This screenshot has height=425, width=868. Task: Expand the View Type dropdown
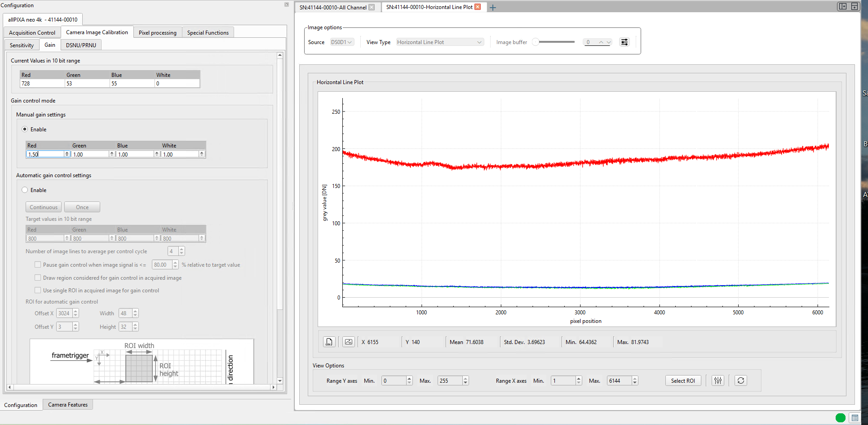(x=439, y=42)
